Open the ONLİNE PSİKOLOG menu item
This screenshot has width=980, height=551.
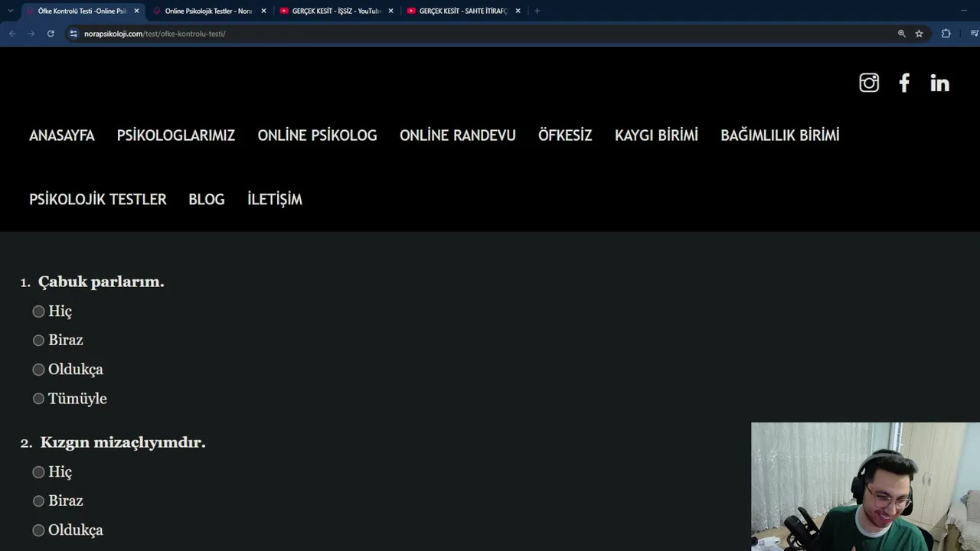click(x=318, y=135)
